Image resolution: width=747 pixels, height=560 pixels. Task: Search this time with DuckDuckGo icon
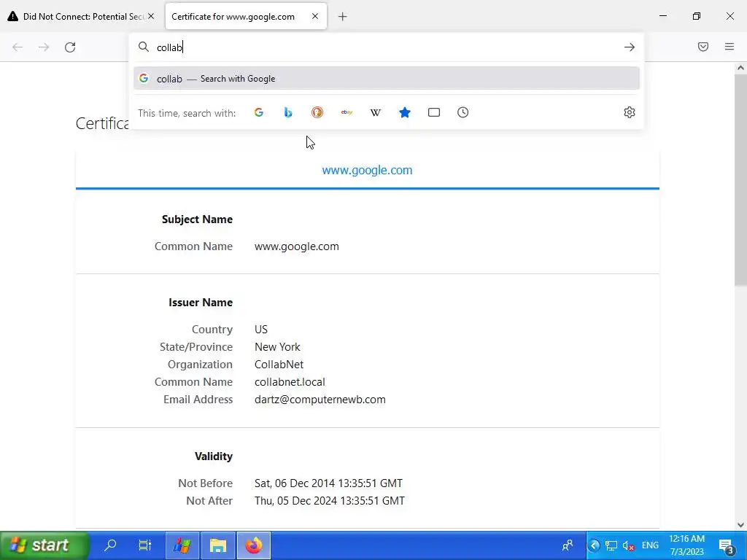[317, 112]
